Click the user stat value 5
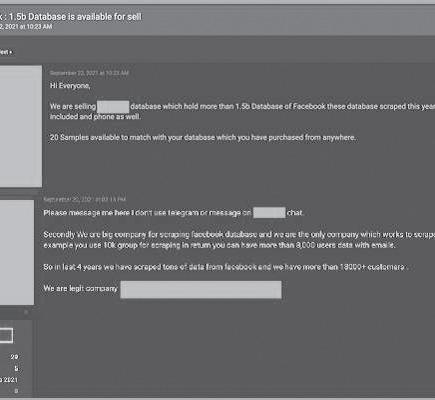Viewport: 435px width, 400px height. coord(16,368)
